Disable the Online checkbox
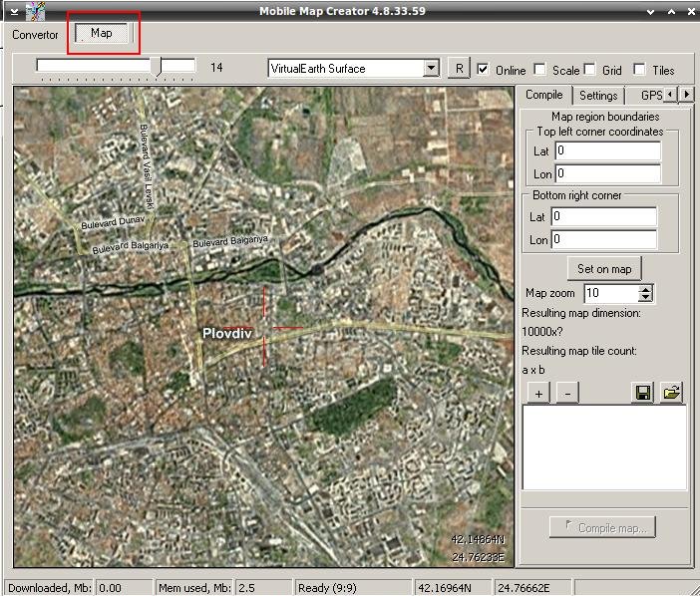This screenshot has height=596, width=700. click(484, 70)
